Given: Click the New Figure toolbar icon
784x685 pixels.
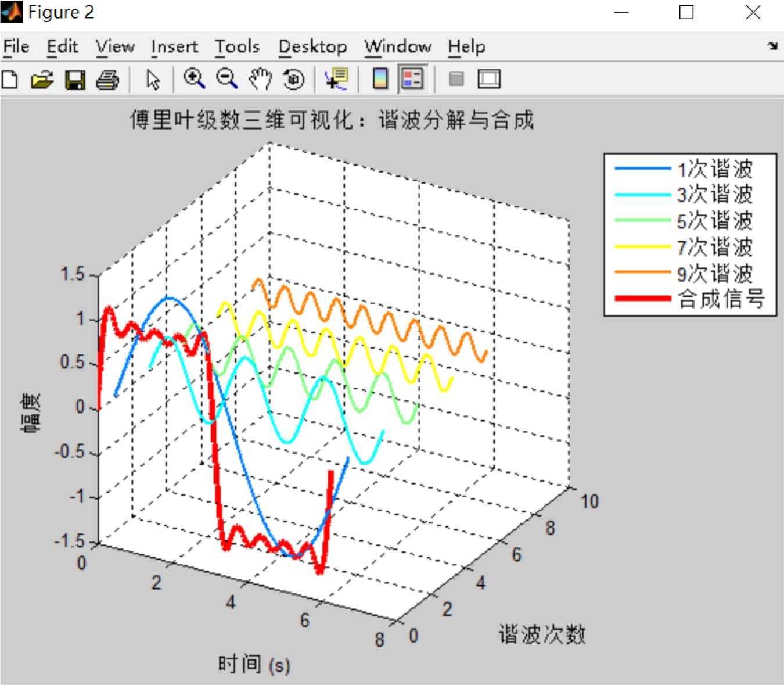Looking at the screenshot, I should click(10, 79).
